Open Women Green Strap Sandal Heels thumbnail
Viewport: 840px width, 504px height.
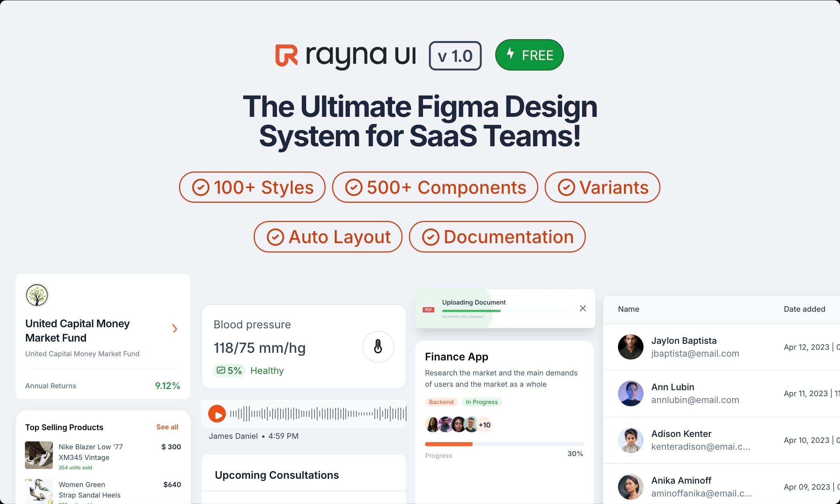39,491
